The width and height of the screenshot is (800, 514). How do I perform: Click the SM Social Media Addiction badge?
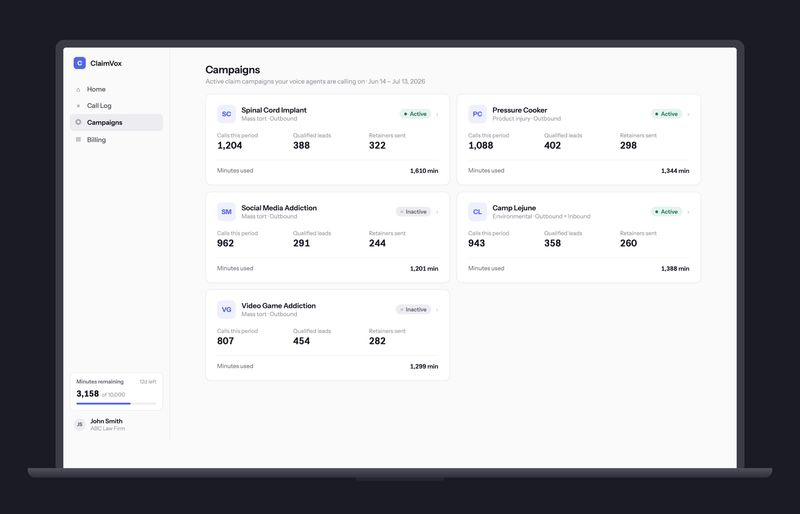(x=227, y=211)
